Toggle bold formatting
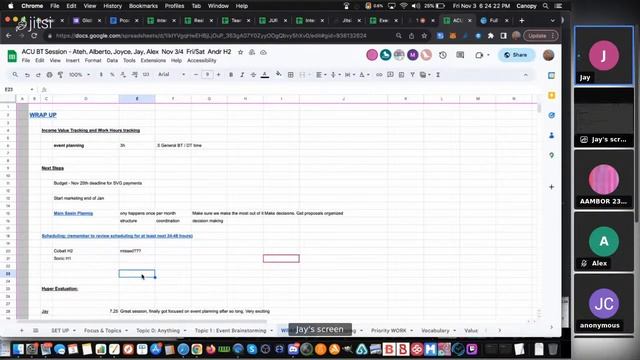The image size is (640, 360). [231, 75]
